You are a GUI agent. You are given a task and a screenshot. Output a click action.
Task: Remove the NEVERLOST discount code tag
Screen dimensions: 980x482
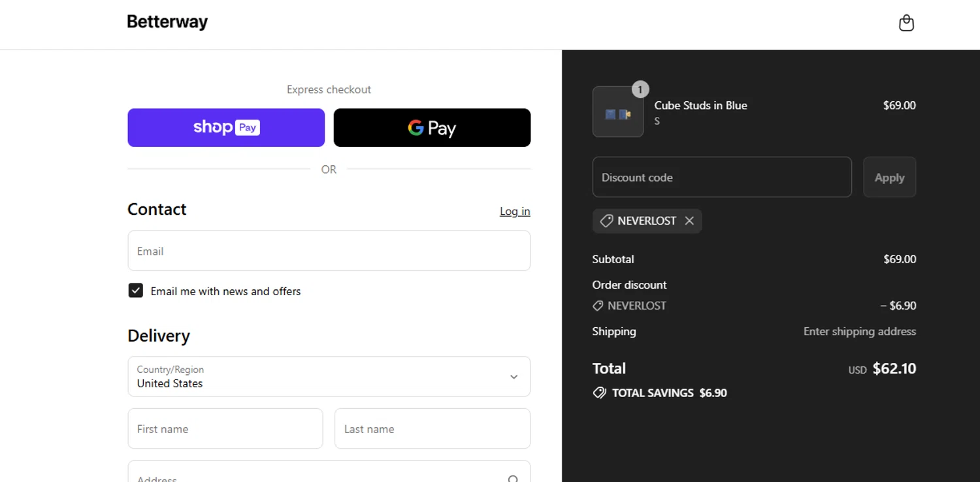pyautogui.click(x=689, y=221)
